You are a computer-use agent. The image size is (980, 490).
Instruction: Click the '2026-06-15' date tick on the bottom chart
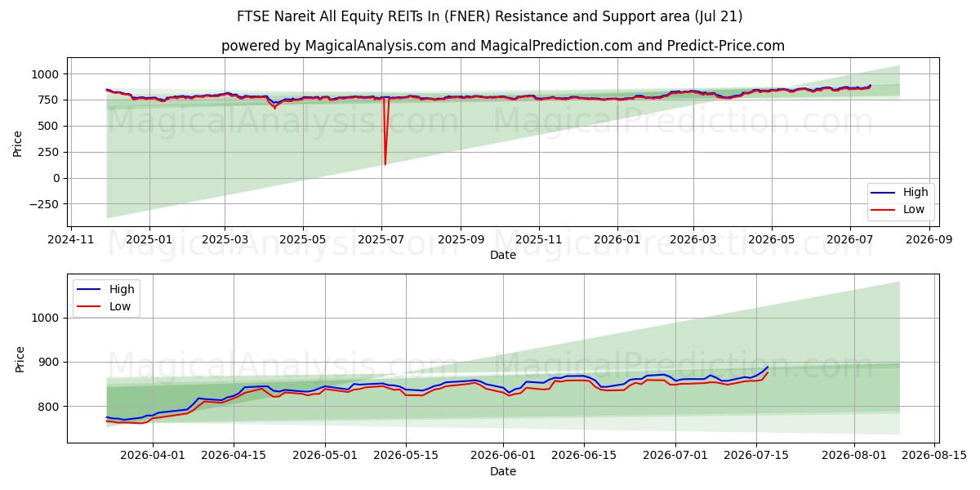(584, 455)
